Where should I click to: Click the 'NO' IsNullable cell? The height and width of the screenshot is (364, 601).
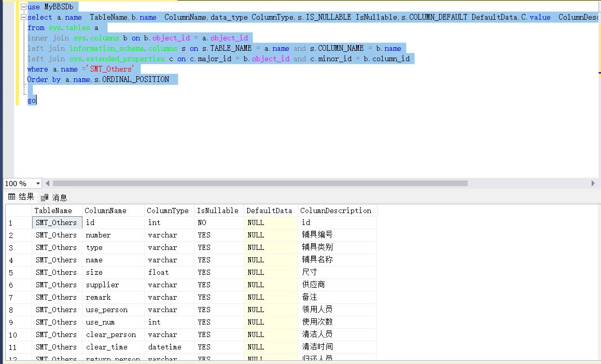219,222
